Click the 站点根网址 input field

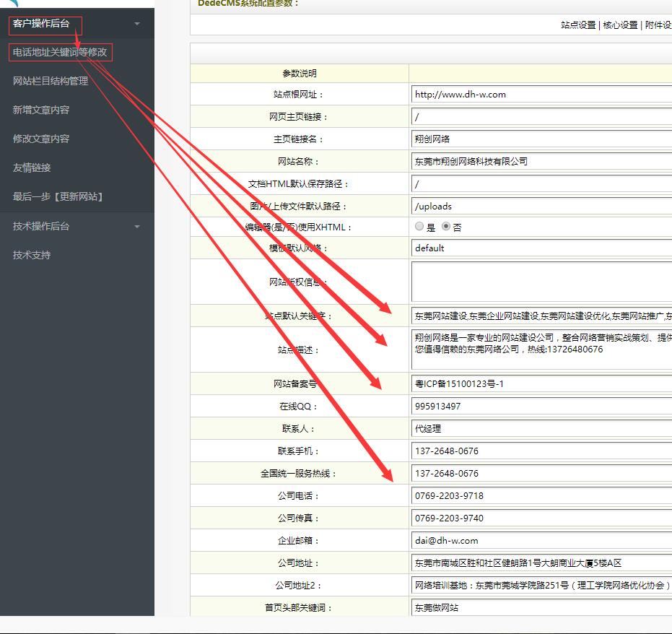[541, 94]
